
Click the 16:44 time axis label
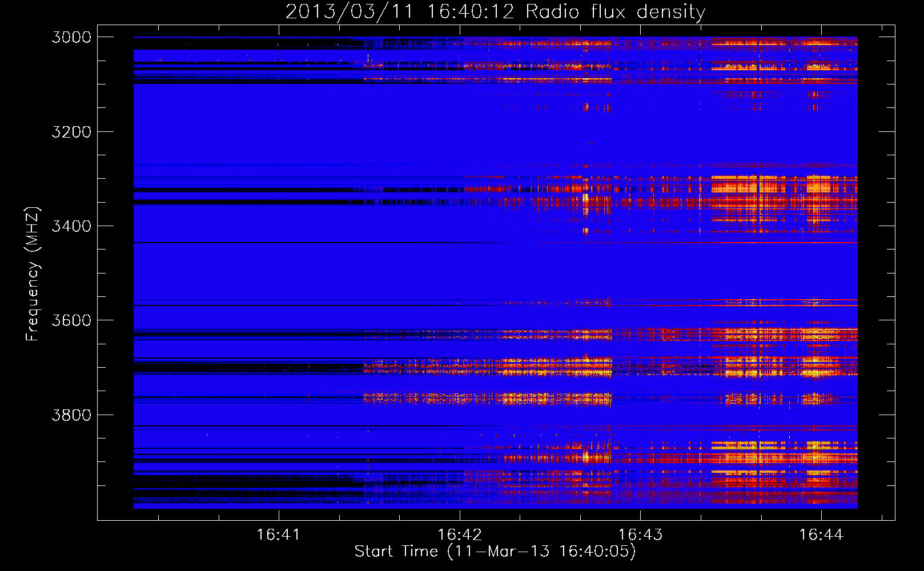(821, 534)
